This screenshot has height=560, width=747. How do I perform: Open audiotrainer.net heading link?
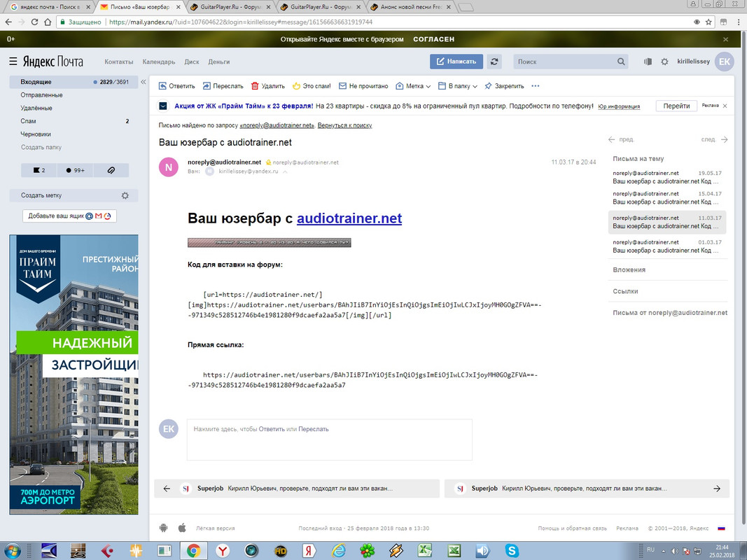point(349,218)
